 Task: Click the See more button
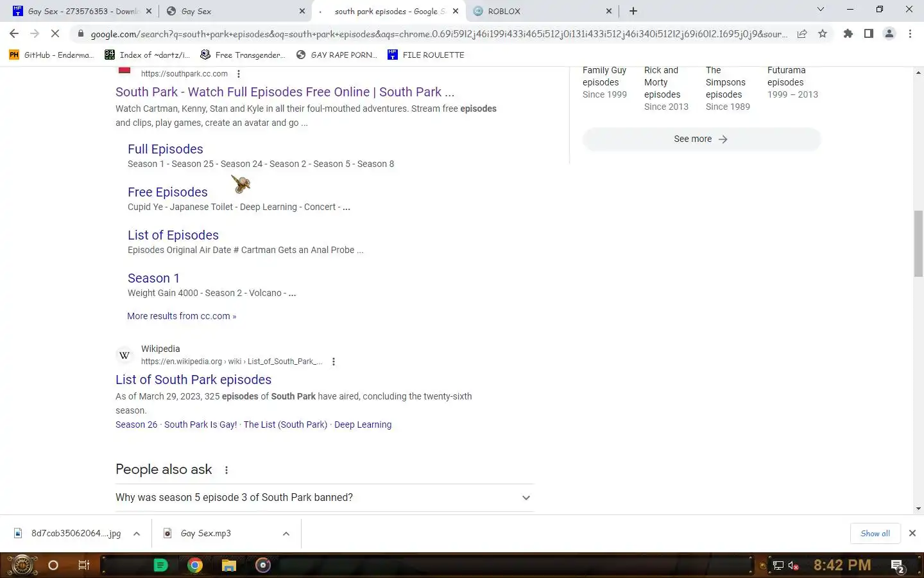701,139
